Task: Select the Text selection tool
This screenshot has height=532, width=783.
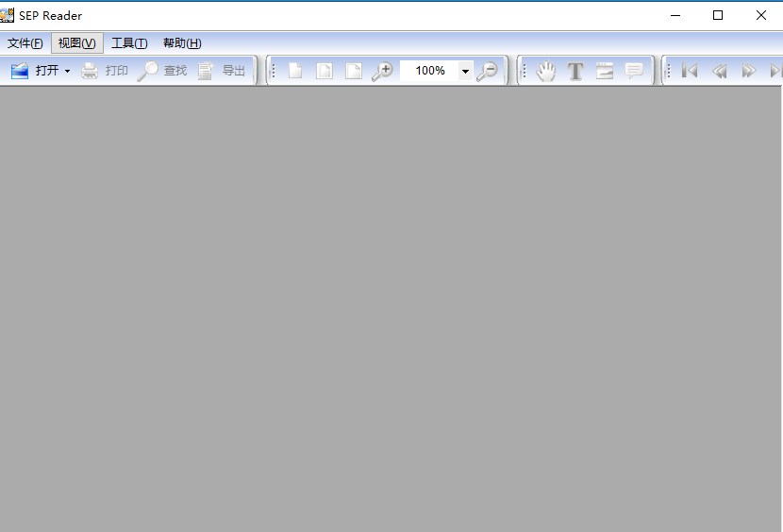Action: point(575,71)
